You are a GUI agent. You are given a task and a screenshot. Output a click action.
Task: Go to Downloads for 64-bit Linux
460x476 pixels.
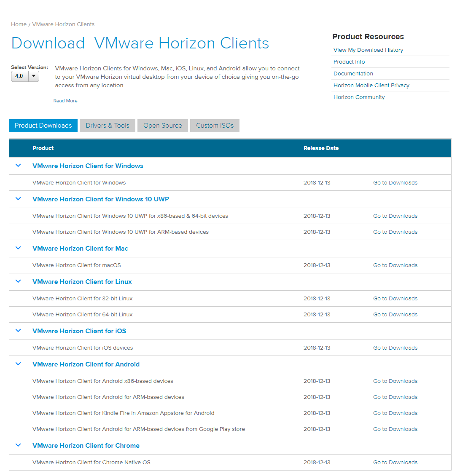coord(395,315)
